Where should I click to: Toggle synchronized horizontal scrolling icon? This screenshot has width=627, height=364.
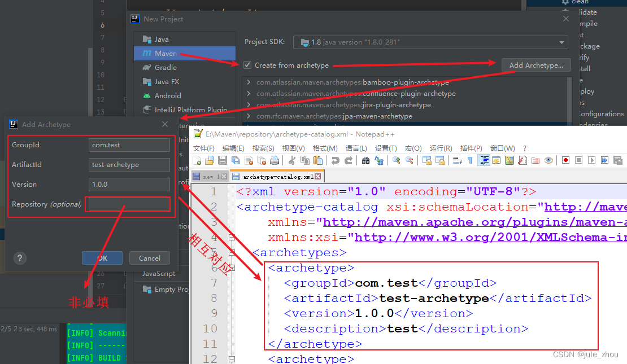[440, 161]
